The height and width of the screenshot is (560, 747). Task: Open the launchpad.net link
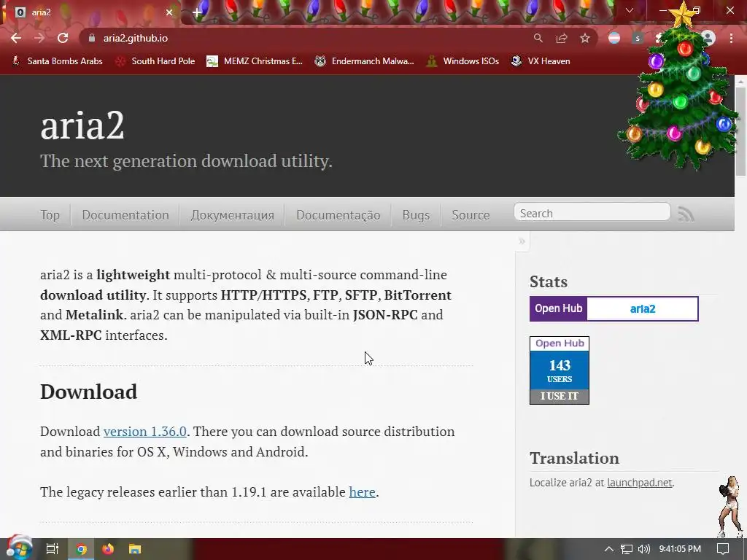click(639, 483)
